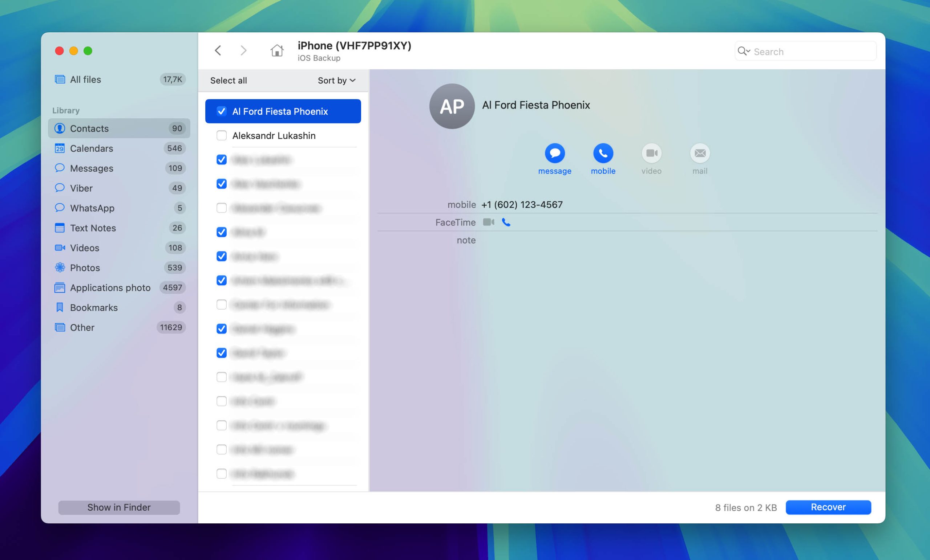This screenshot has width=930, height=560.
Task: Click Show in Finder button
Action: click(119, 507)
